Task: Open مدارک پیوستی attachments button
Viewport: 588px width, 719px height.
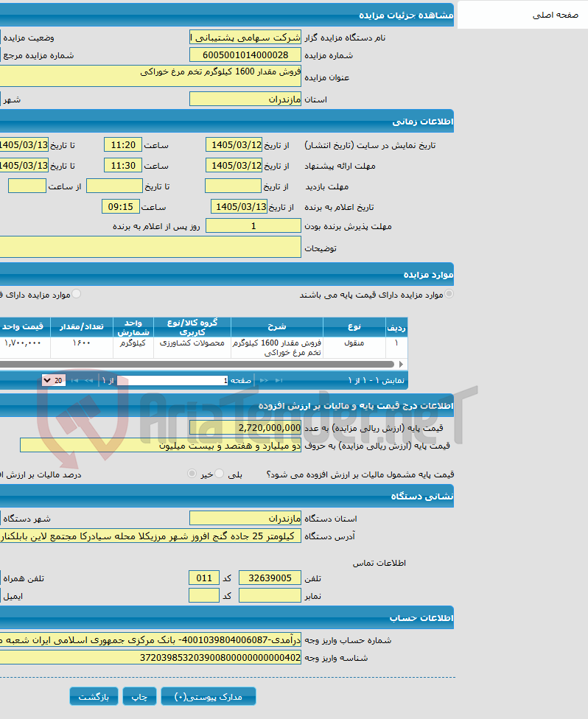Action: click(209, 697)
